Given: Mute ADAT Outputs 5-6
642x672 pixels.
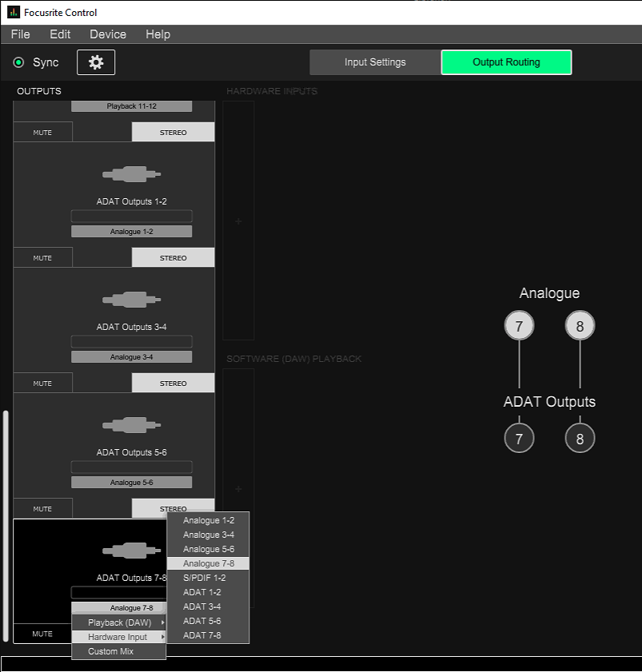Looking at the screenshot, I should [x=43, y=509].
